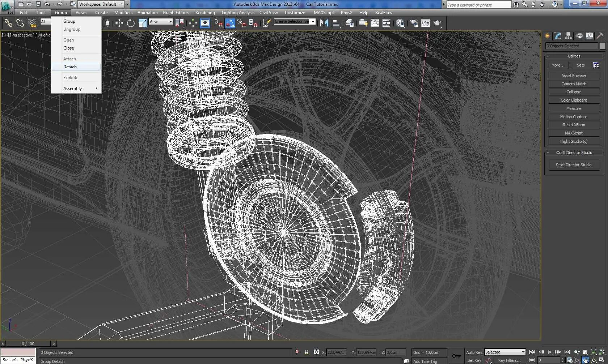The image size is (608, 364).
Task: Toggle Auto Key mode
Action: pyautogui.click(x=474, y=352)
